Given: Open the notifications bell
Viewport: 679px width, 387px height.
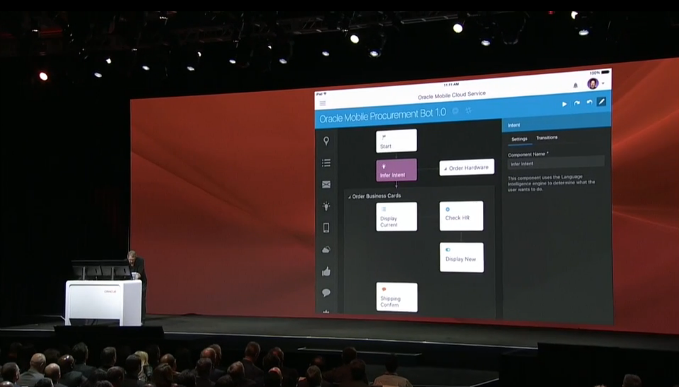Looking at the screenshot, I should (x=575, y=85).
